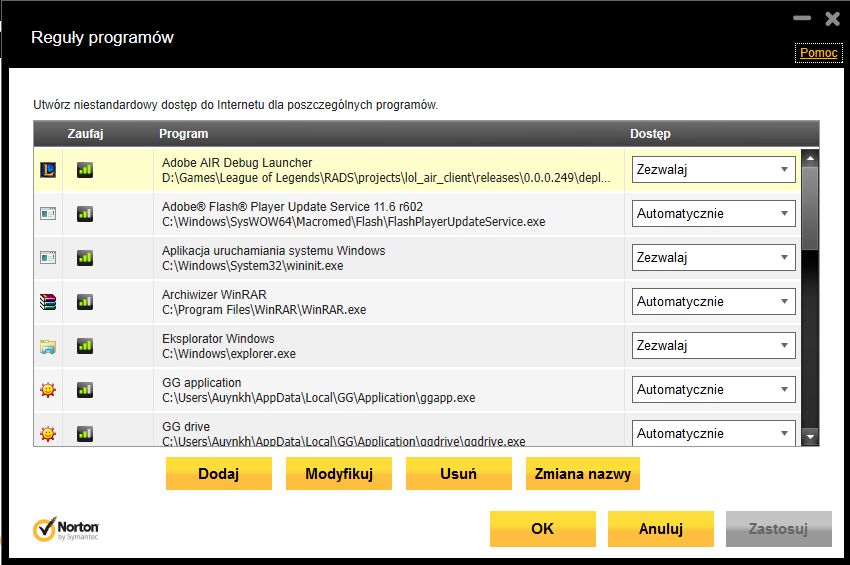Screen dimensions: 850x565
Task: Click the League of Legends program icon
Action: point(48,170)
